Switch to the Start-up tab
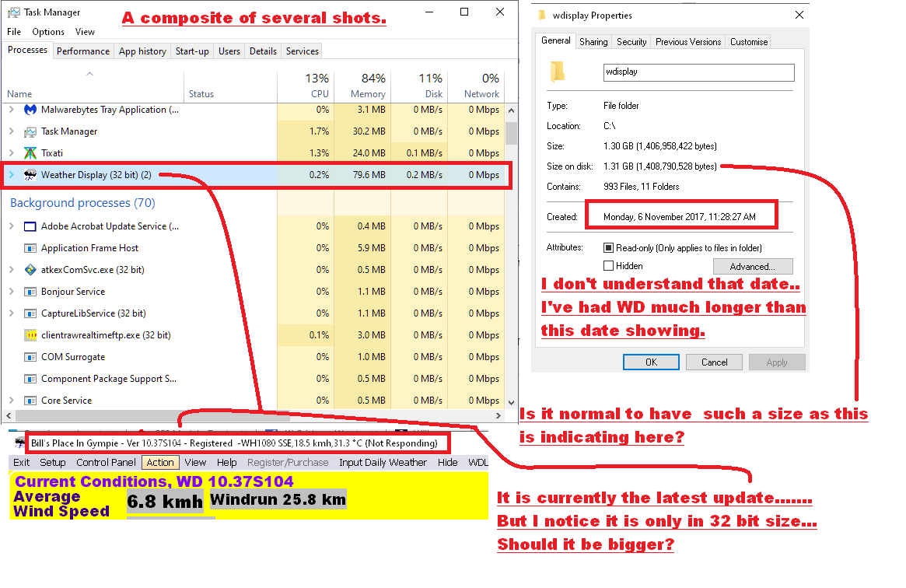The image size is (906, 588). [192, 51]
